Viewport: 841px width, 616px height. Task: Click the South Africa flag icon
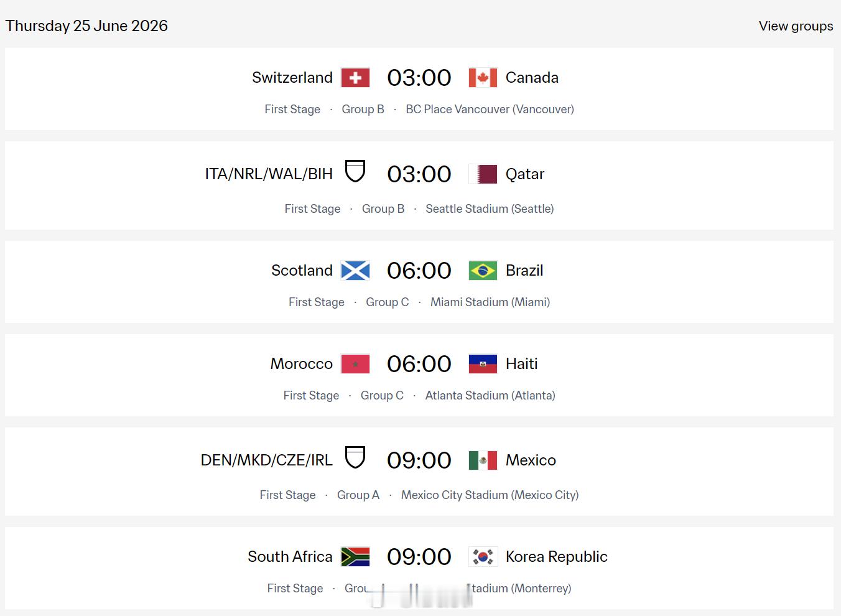click(355, 557)
